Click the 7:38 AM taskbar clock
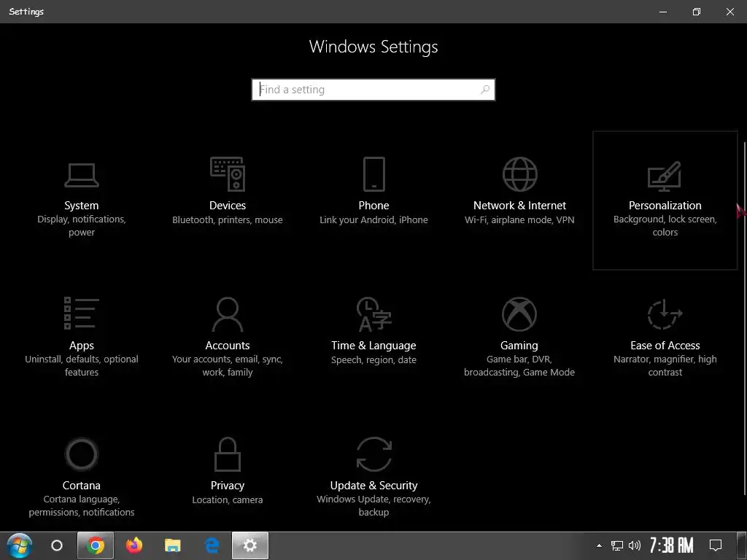The image size is (747, 560). click(x=671, y=545)
